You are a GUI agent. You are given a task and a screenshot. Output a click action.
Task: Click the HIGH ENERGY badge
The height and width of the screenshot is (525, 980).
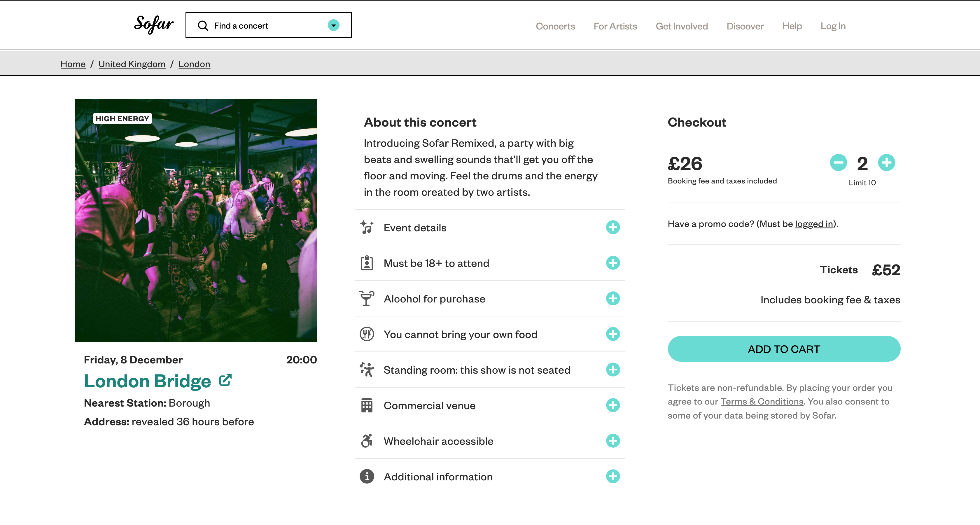tap(122, 119)
